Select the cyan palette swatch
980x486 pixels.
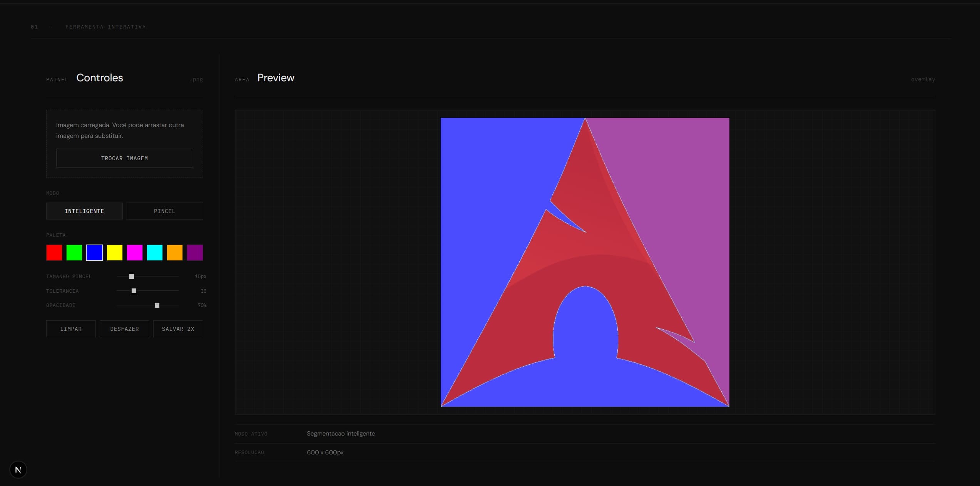(155, 253)
